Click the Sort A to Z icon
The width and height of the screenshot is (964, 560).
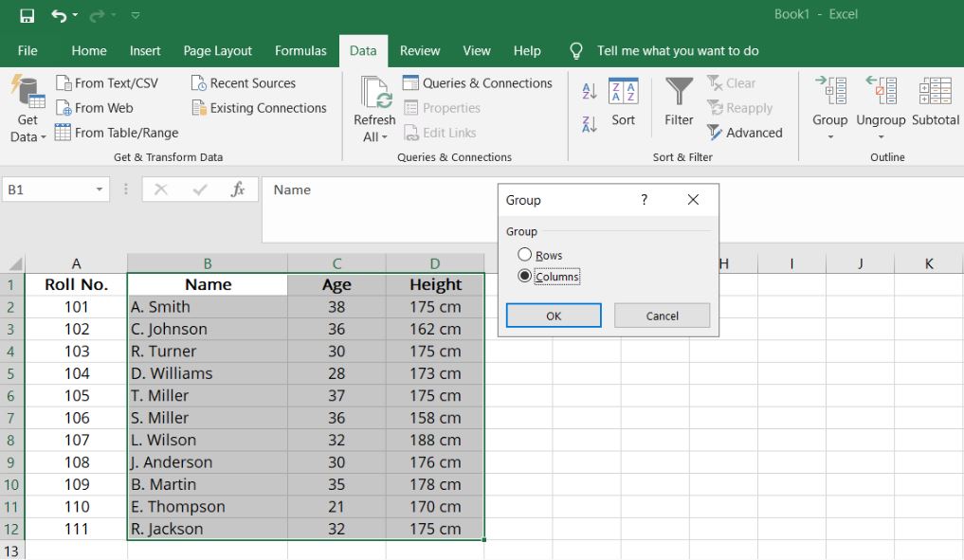[x=589, y=92]
